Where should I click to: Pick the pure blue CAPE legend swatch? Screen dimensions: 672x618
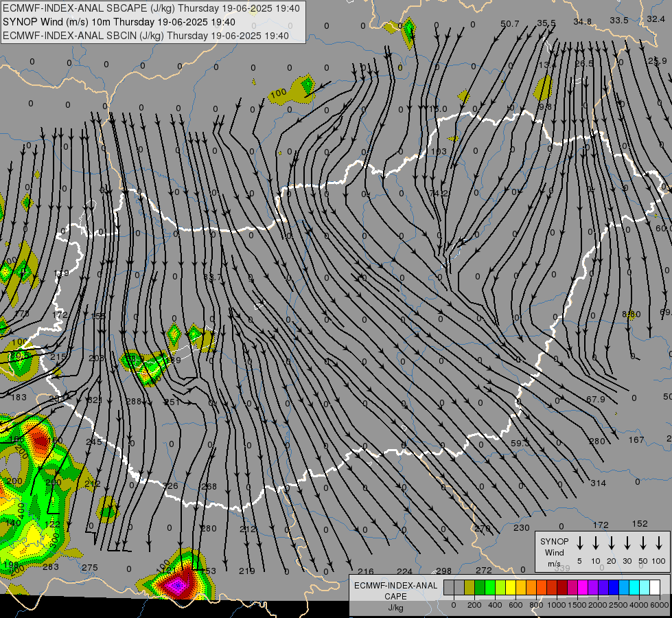(x=614, y=588)
